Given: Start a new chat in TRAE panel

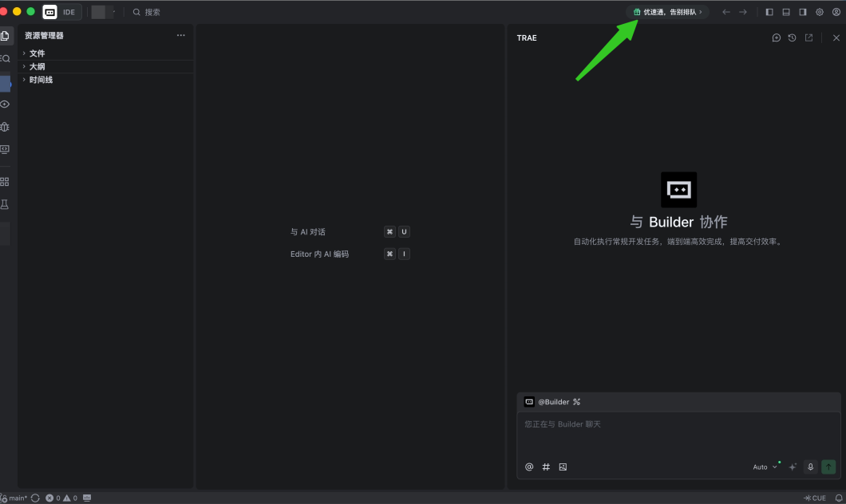Looking at the screenshot, I should [x=777, y=37].
